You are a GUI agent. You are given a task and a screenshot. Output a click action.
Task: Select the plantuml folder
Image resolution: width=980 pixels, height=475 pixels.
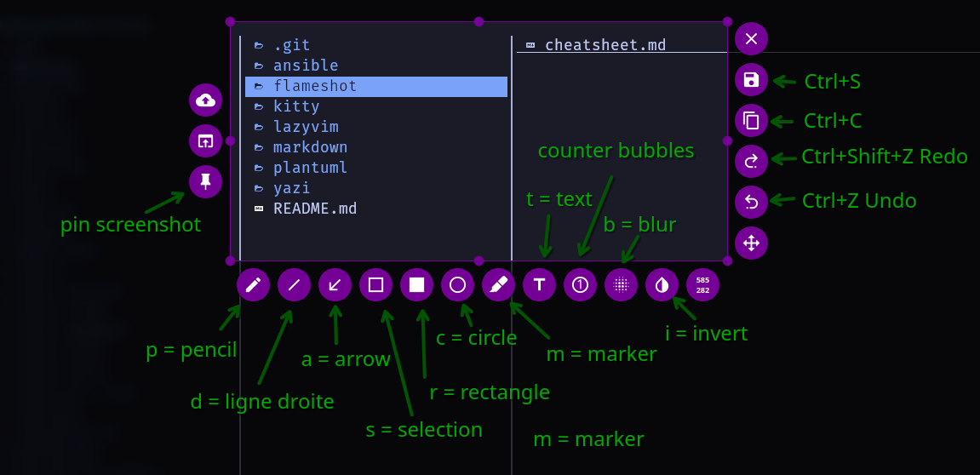(376, 169)
